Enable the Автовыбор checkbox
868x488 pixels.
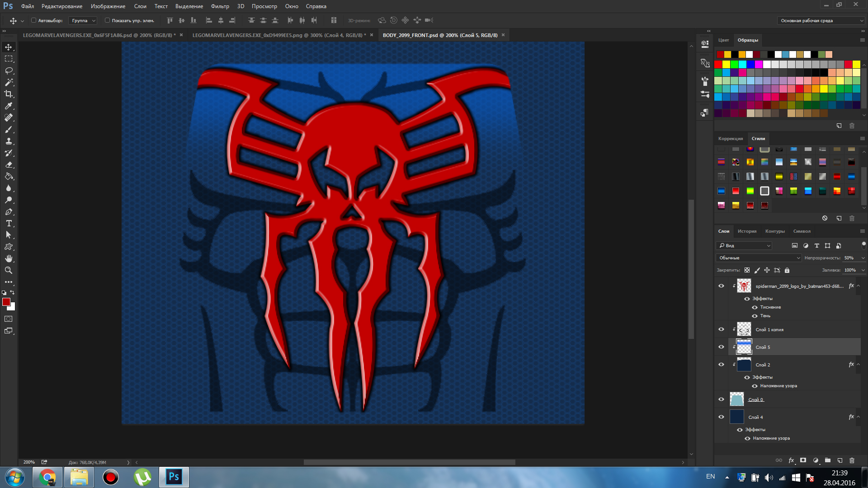point(33,20)
